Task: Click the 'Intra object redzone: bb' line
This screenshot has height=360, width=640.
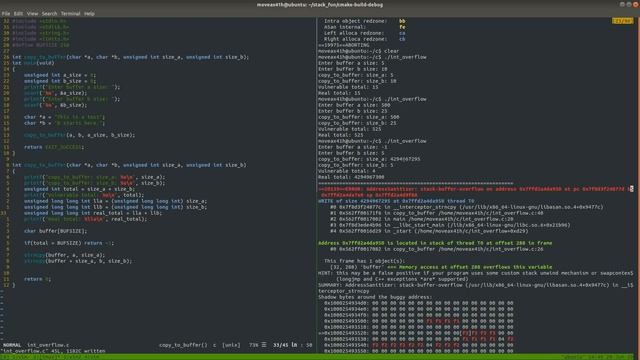Action: (364, 21)
